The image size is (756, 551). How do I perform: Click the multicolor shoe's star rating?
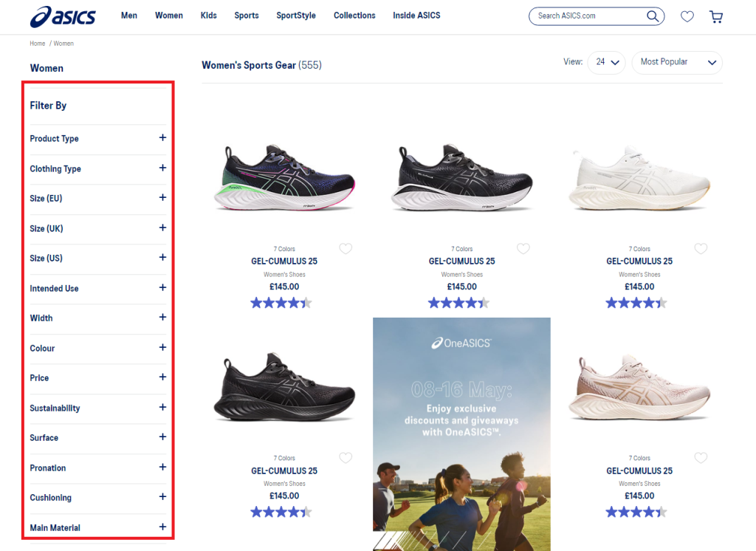click(x=281, y=303)
